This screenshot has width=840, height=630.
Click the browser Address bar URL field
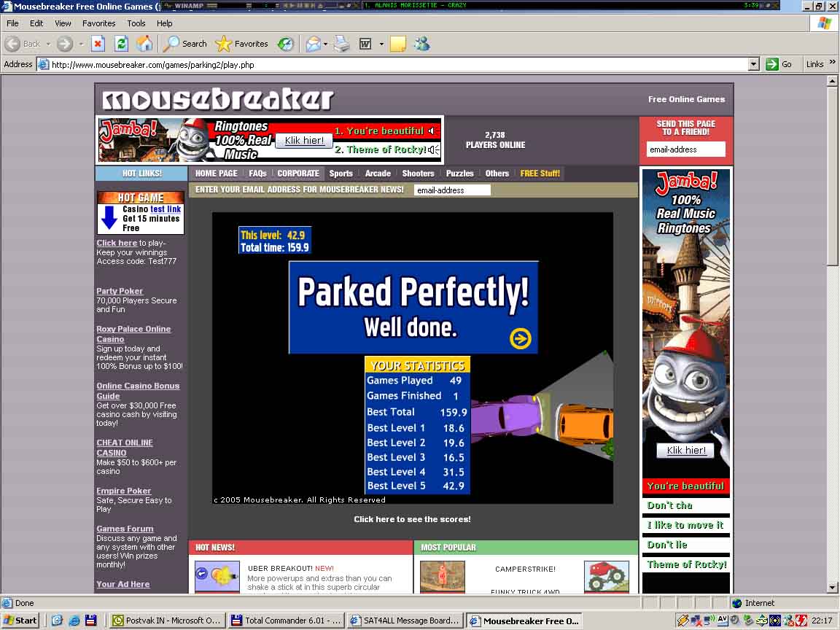[x=399, y=65]
